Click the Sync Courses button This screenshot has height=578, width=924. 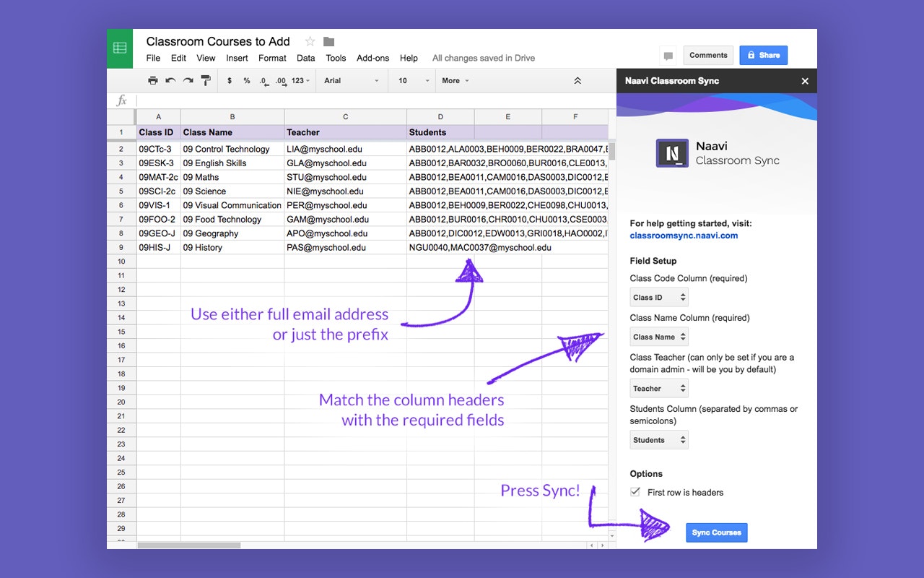pyautogui.click(x=716, y=532)
